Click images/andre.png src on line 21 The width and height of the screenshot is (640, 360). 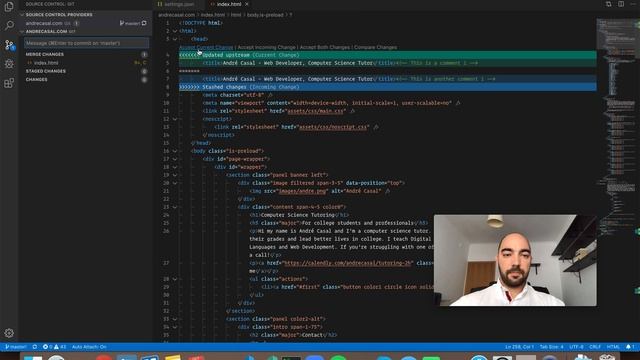(302, 191)
